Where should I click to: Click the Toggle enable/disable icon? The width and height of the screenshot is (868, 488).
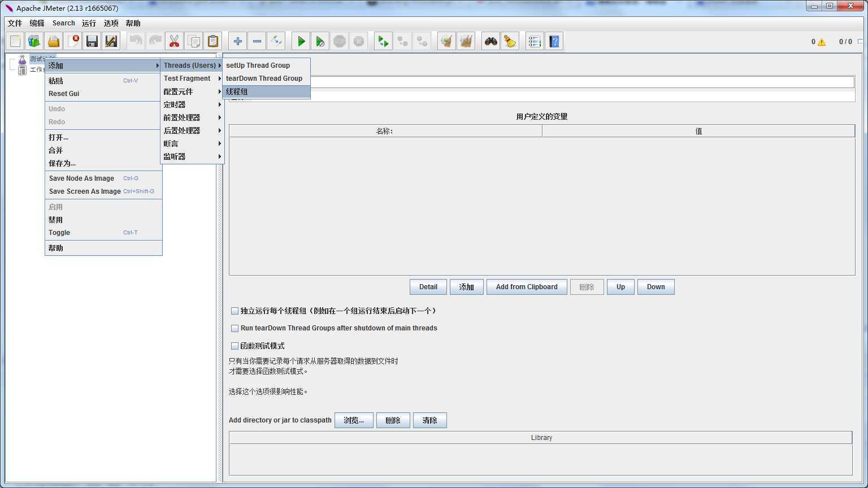(276, 41)
